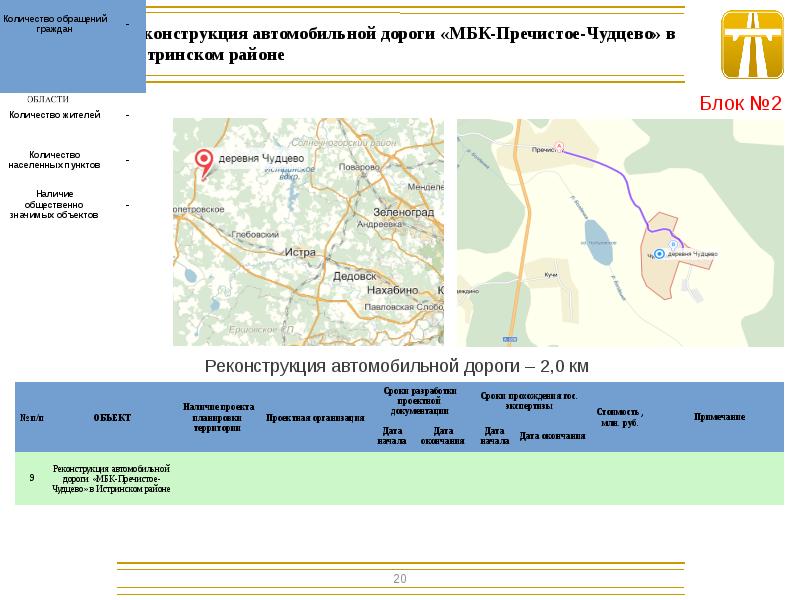Click the 'Количество жителей' row label
This screenshot has height=600, width=800.
tap(55, 115)
